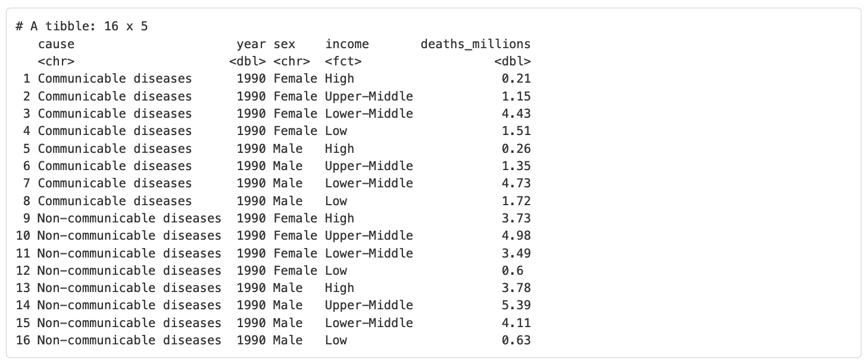Click "Upper-Middle" in row 6
Screen dimensions: 868x364
point(369,166)
